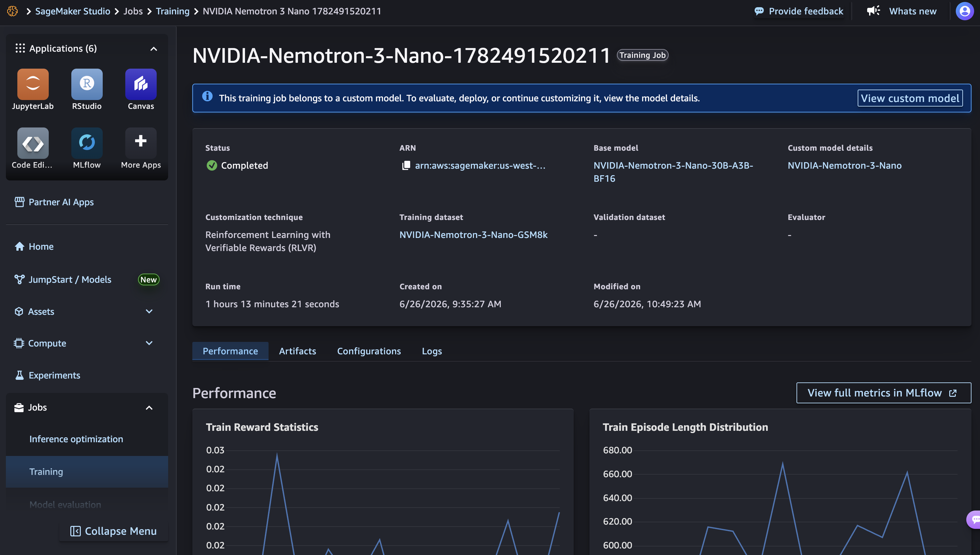Screen dimensions: 980x555
Task: Click the info icon in the banner
Action: point(207,96)
